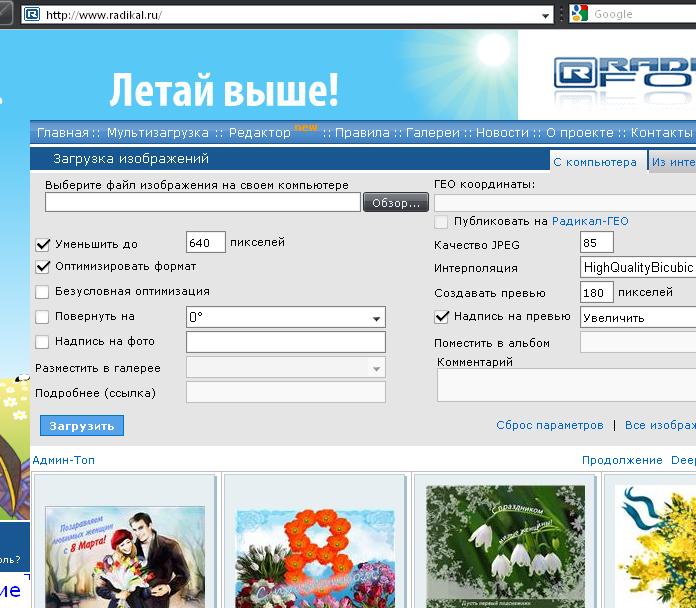The height and width of the screenshot is (608, 696).
Task: Click the Google search engine icon
Action: (x=579, y=14)
